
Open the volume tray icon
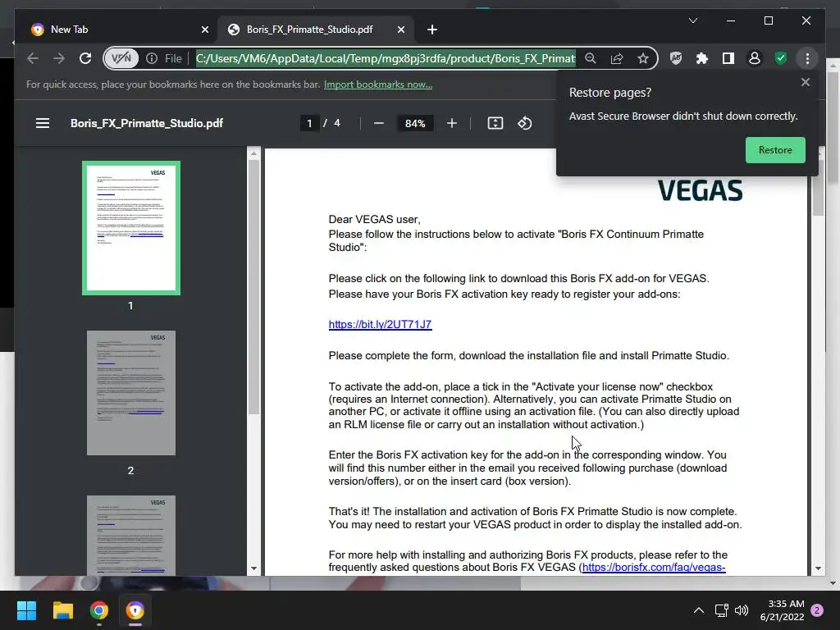(742, 610)
